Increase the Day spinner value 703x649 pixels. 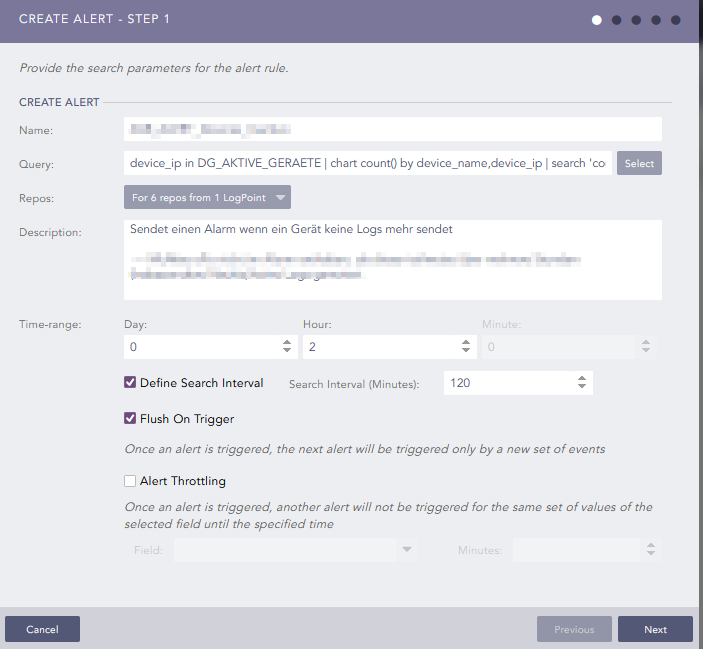[288, 342]
